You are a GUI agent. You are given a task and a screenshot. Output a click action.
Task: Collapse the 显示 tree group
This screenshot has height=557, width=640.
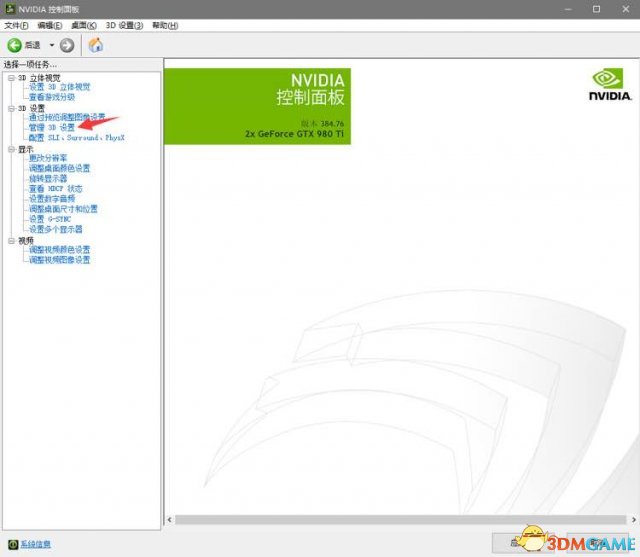pyautogui.click(x=11, y=149)
